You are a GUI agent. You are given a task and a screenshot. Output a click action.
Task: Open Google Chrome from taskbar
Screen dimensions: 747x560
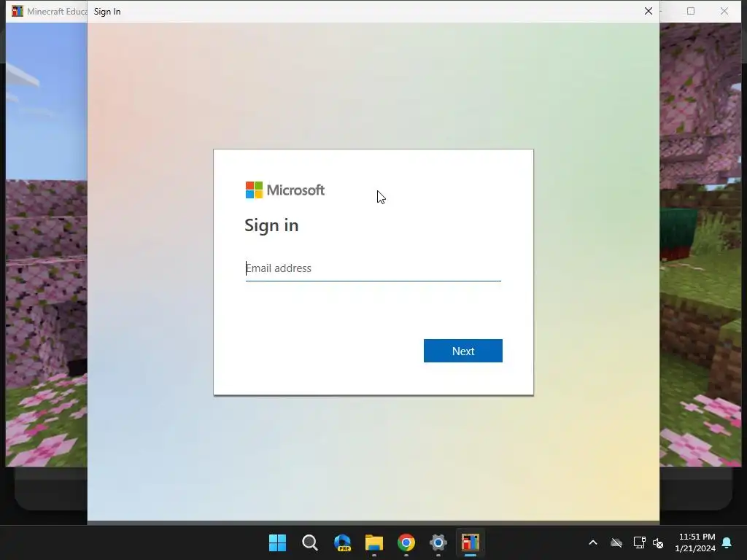pos(406,542)
